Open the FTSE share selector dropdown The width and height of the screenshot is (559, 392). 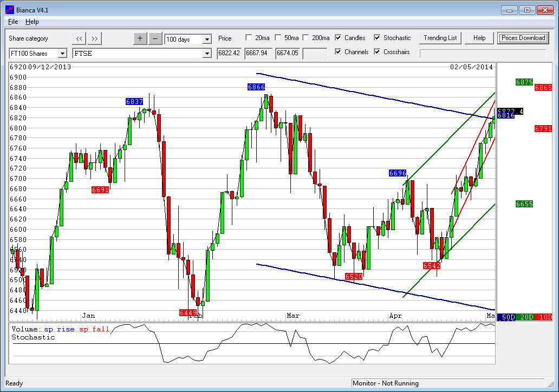click(206, 54)
